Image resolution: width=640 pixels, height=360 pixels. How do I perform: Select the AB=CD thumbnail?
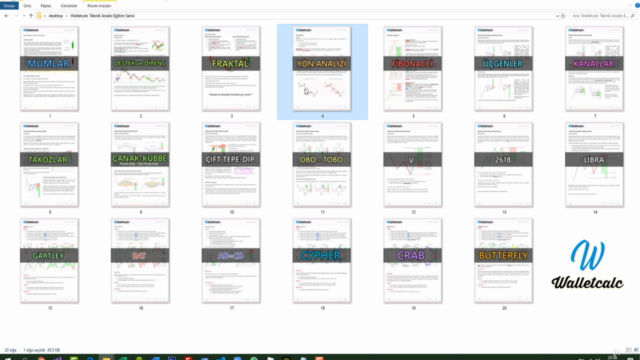click(x=231, y=260)
